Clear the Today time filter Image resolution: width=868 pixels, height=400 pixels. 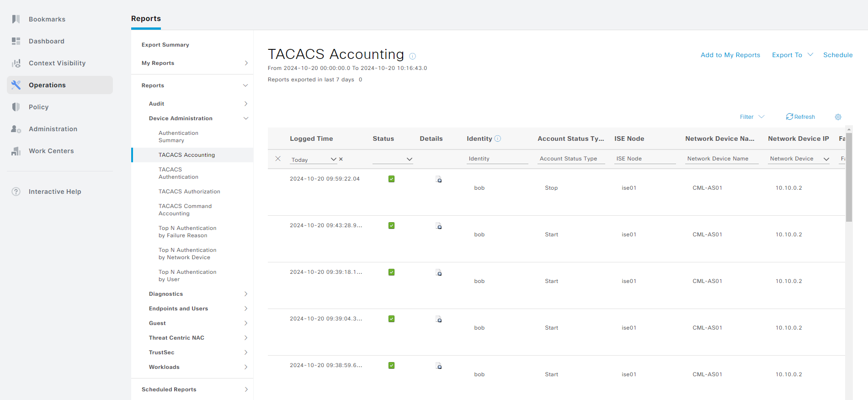pos(341,159)
